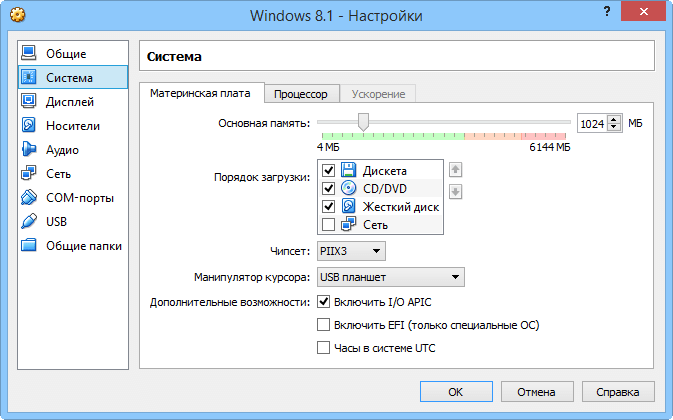Screen dimensions: 673x420
Task: Enable Часы в системе UTC checkbox
Action: pyautogui.click(x=323, y=347)
